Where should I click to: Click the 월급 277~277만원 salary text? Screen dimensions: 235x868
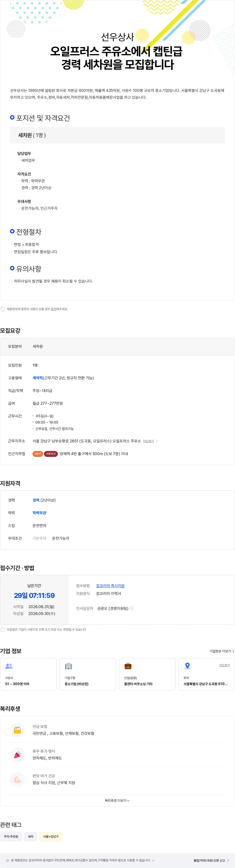47,403
